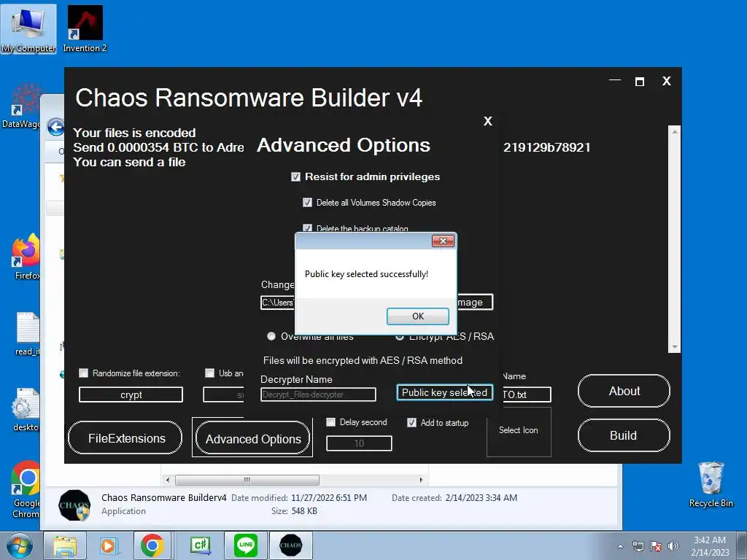
Task: Open LINE from the taskbar
Action: click(246, 545)
